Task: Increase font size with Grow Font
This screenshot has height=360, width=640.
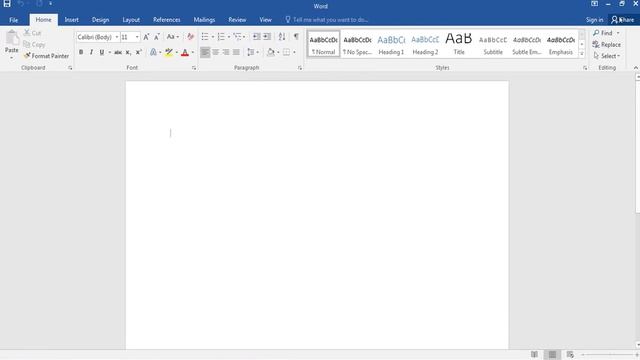Action: pyautogui.click(x=146, y=37)
